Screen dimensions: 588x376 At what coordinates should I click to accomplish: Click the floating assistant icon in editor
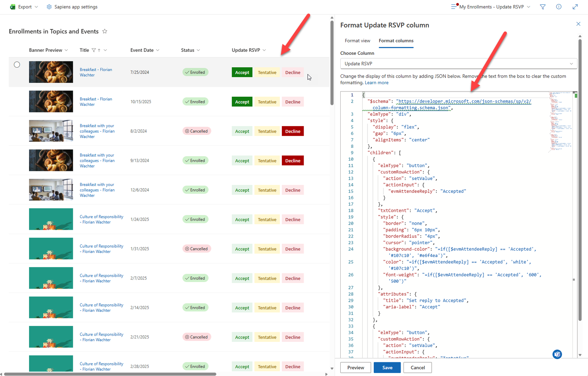(557, 354)
